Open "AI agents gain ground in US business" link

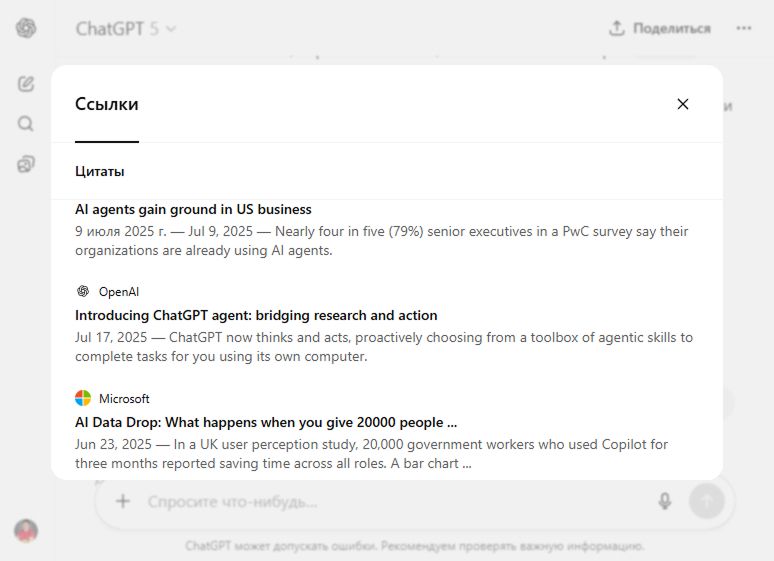(x=193, y=209)
